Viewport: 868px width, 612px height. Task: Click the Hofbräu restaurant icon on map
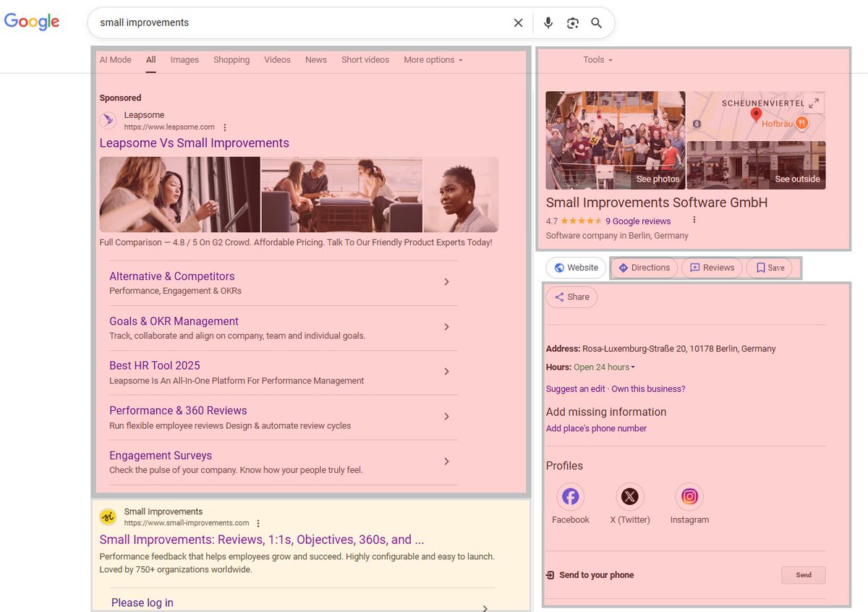click(801, 124)
